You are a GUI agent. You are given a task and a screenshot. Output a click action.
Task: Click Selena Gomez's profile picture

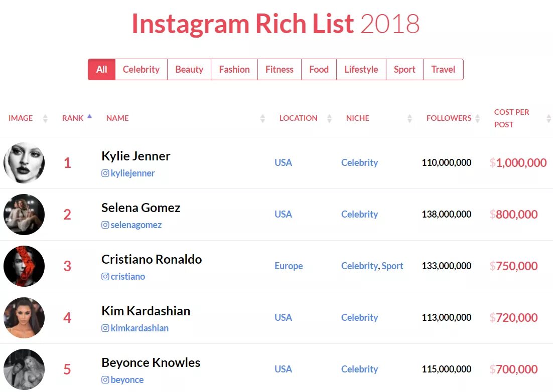coord(24,215)
